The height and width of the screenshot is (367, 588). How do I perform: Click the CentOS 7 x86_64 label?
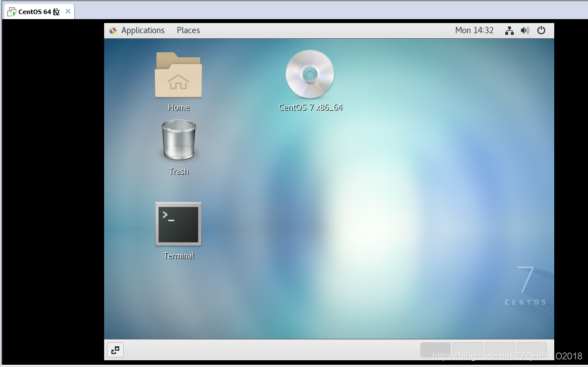(311, 107)
